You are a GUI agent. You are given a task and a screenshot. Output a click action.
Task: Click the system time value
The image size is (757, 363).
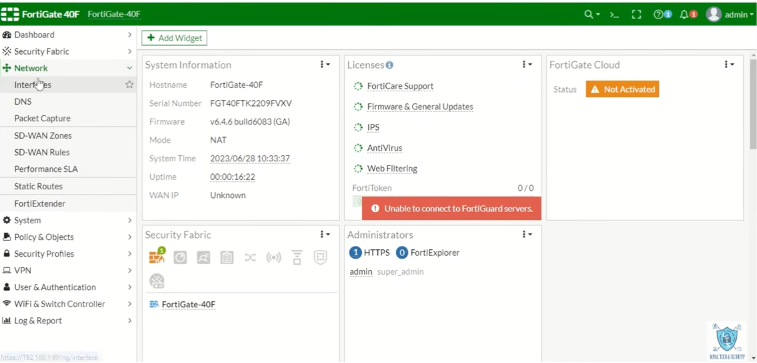[250, 159]
